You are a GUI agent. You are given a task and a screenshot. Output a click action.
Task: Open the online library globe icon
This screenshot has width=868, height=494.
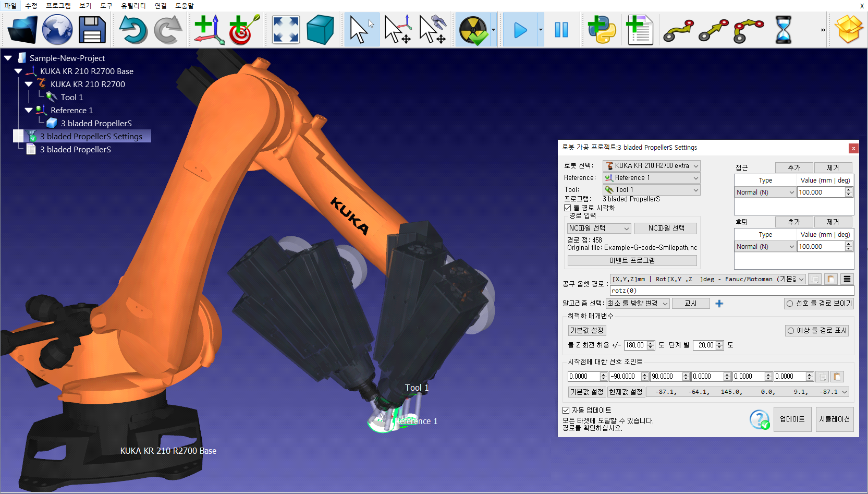(57, 30)
